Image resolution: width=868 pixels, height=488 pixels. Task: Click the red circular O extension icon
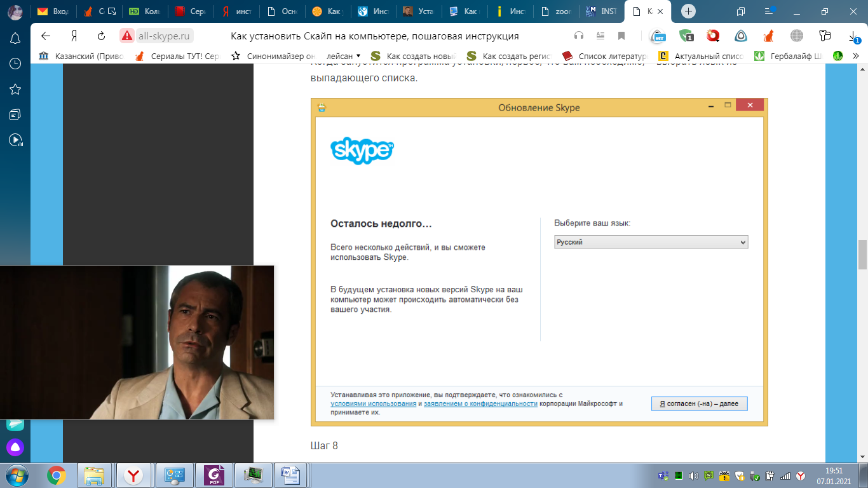tap(714, 36)
